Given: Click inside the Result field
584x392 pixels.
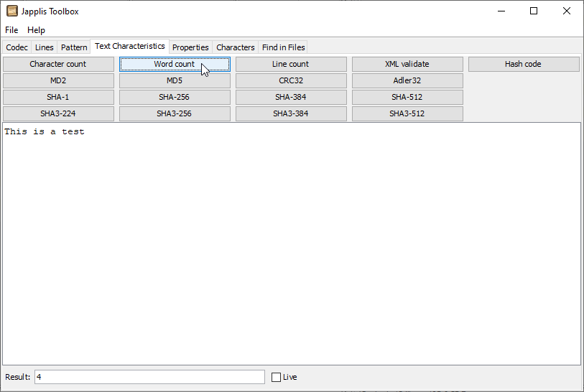Looking at the screenshot, I should point(149,377).
